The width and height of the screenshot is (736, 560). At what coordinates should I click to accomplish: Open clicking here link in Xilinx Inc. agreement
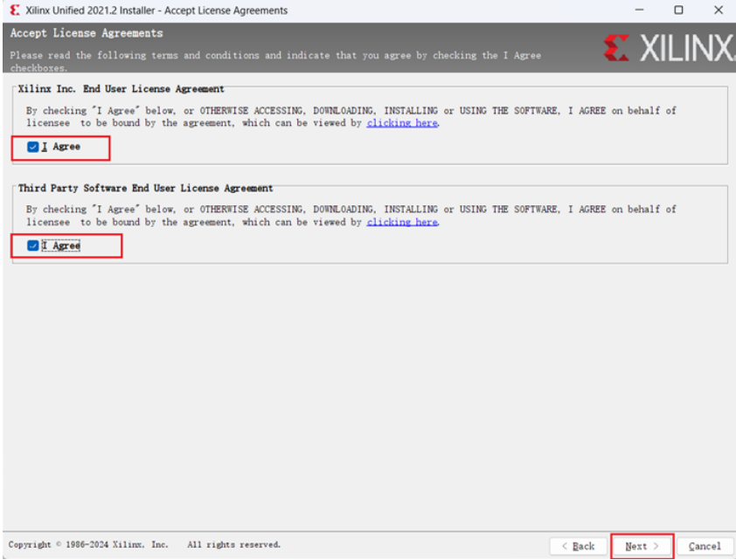coord(402,123)
